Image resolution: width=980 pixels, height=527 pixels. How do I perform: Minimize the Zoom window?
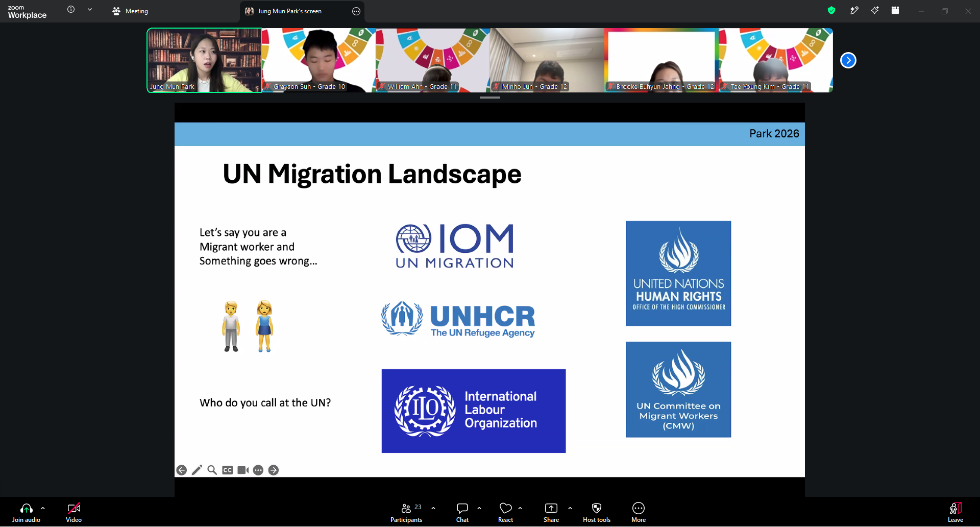(x=921, y=11)
